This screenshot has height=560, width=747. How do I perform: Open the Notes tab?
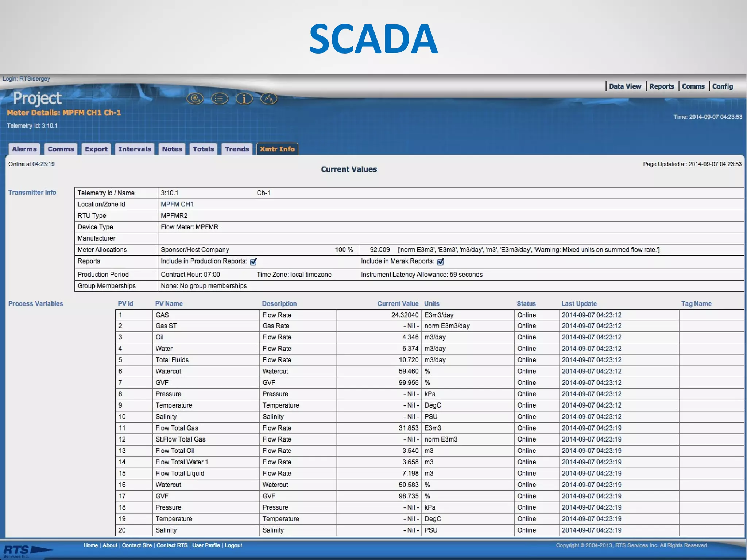pos(172,149)
